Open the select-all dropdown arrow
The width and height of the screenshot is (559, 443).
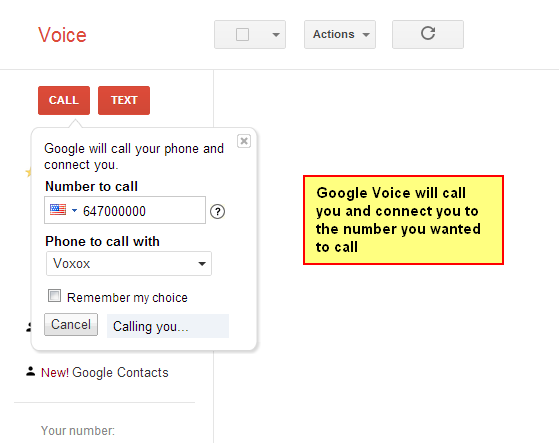click(x=276, y=35)
